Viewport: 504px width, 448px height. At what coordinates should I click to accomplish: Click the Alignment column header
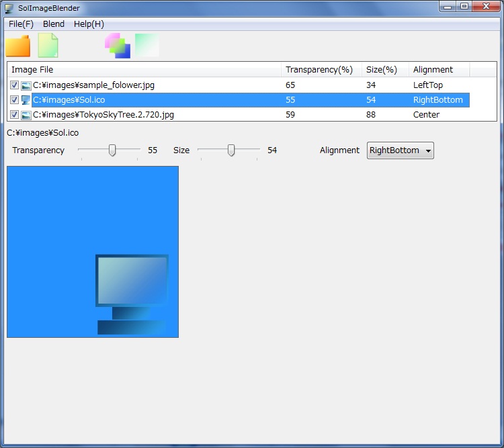[x=439, y=70]
